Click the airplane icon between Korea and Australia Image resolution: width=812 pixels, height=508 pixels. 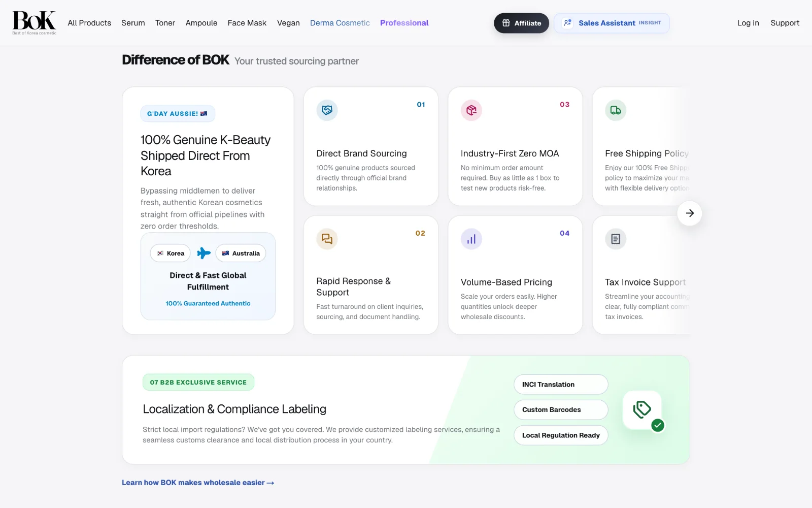coord(204,253)
